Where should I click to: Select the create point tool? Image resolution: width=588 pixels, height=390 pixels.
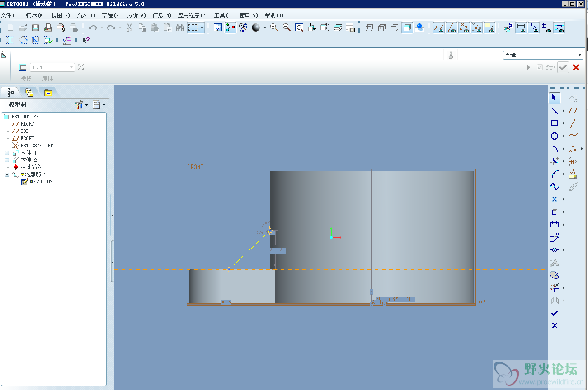tap(555, 199)
